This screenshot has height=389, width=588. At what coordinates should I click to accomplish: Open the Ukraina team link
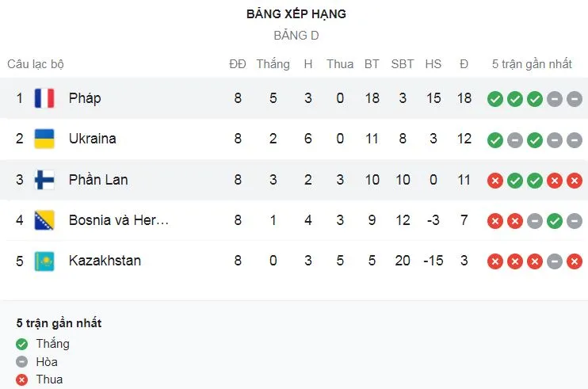93,139
